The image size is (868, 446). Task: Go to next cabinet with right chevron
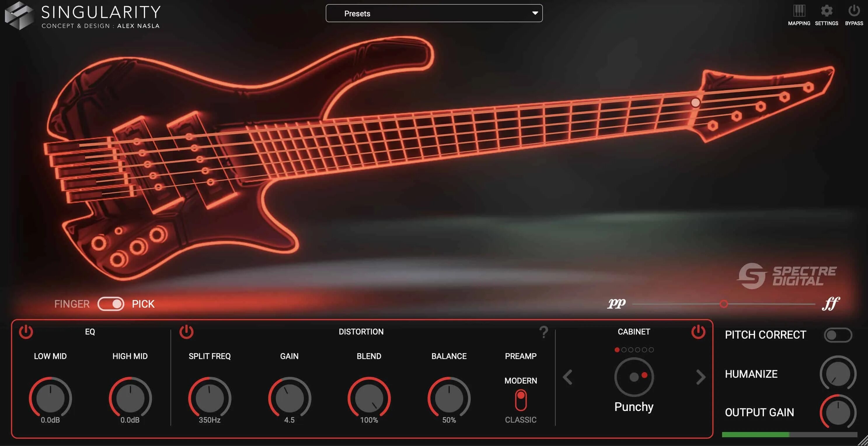[701, 377]
